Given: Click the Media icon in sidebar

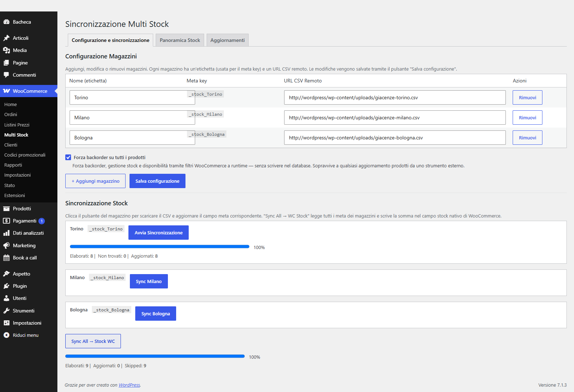Looking at the screenshot, I should (x=6, y=50).
